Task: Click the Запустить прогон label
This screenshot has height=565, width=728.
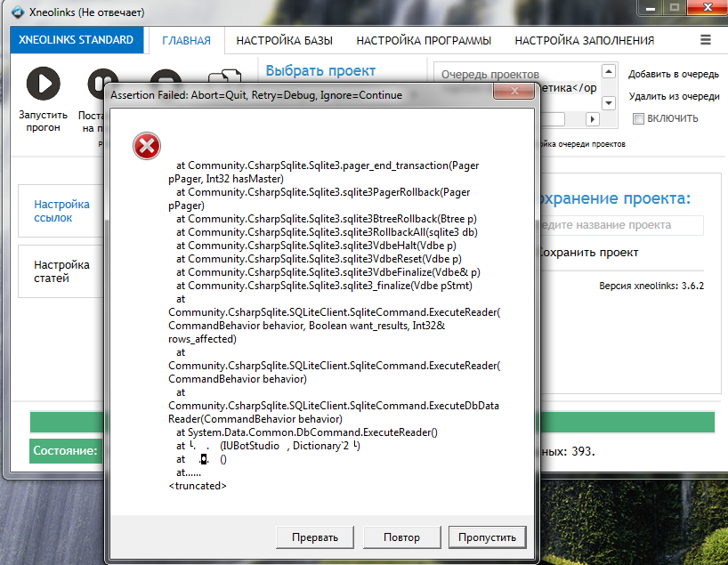Action: [x=44, y=121]
